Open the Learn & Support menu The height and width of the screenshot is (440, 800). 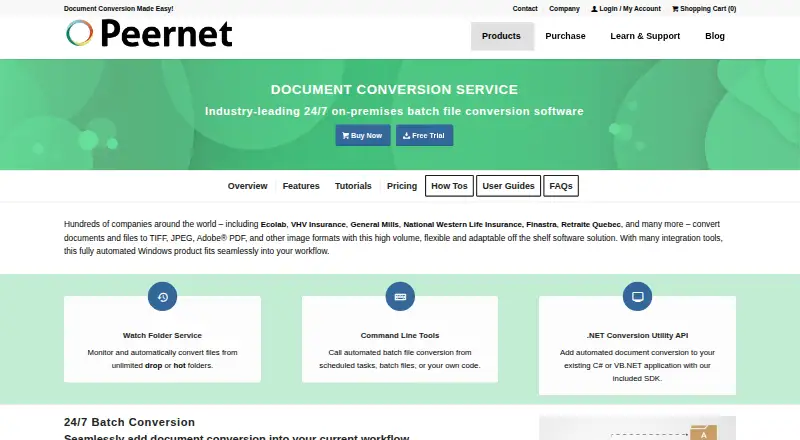coord(645,36)
